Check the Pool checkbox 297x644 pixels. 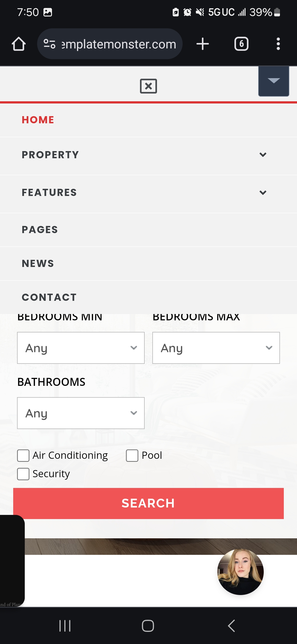click(132, 455)
